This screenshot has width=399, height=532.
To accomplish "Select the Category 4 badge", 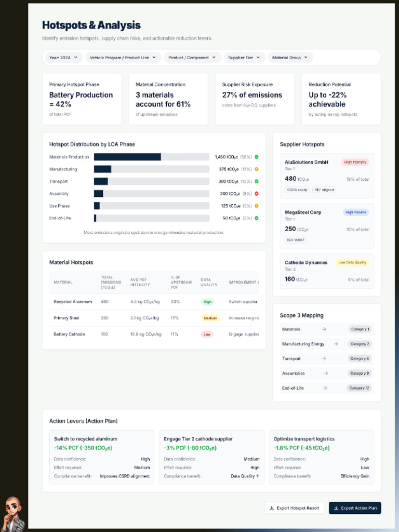I will point(360,358).
